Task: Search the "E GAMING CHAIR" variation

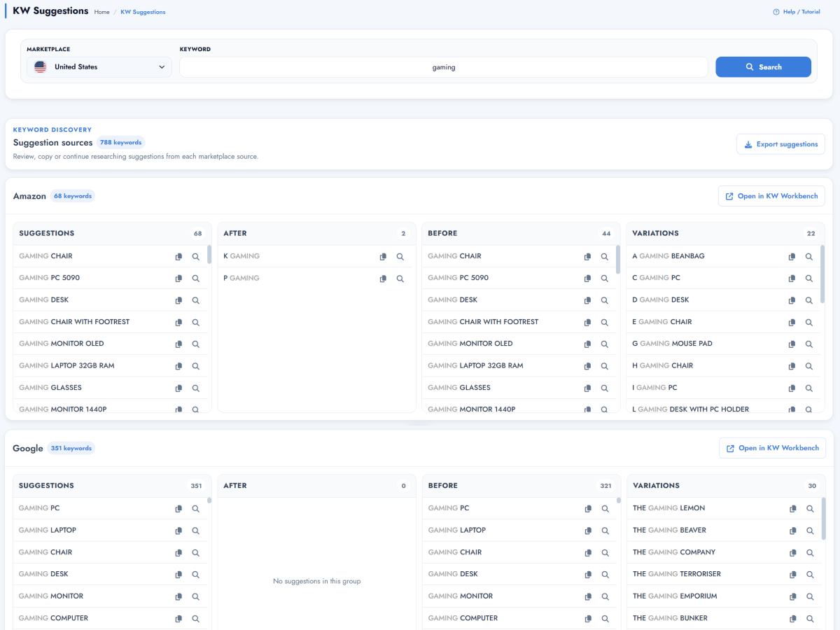Action: tap(809, 323)
